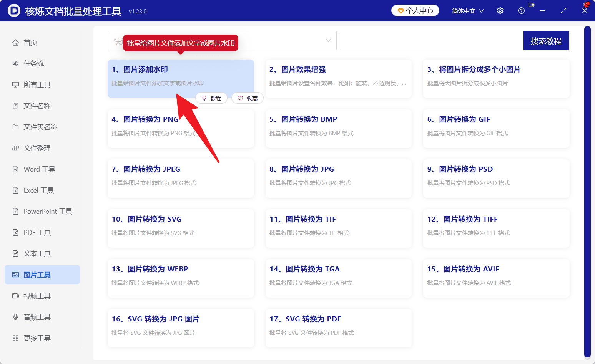The height and width of the screenshot is (364, 595).
Task: Click the 文件整理 organize icon
Action: (x=15, y=148)
